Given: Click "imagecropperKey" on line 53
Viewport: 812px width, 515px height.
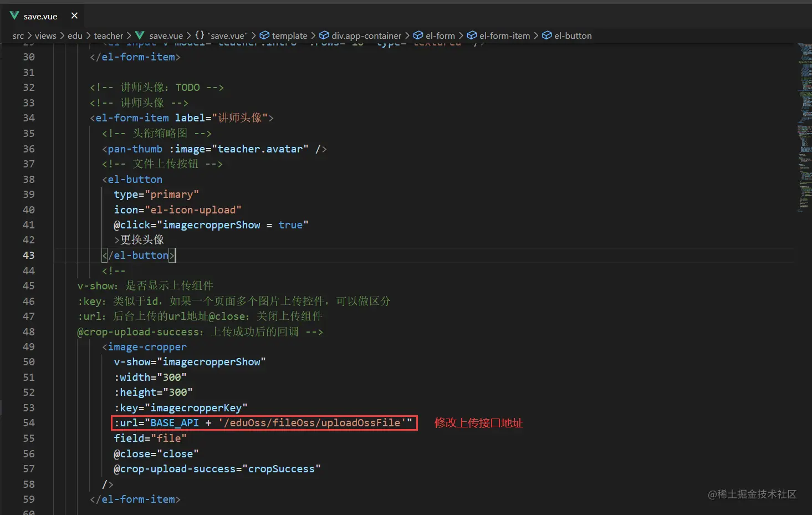Looking at the screenshot, I should [x=196, y=408].
